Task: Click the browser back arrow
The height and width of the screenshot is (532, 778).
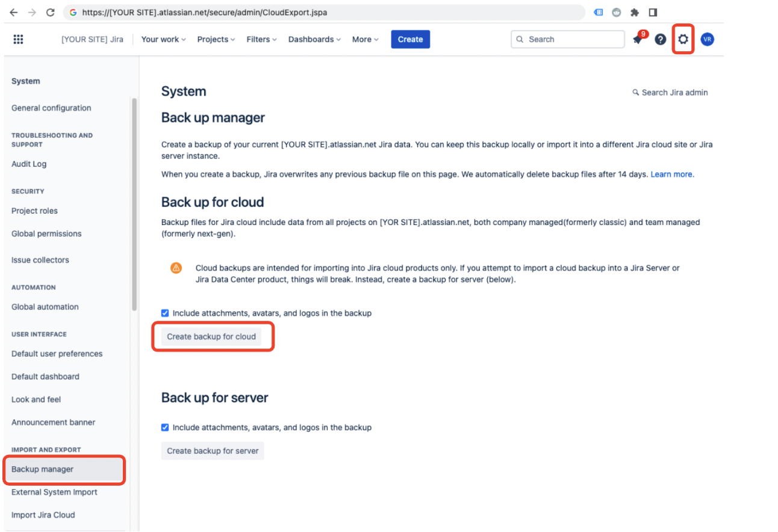Action: point(13,12)
